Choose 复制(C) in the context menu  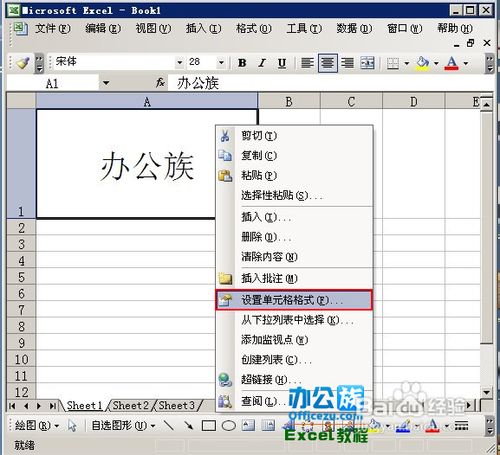(x=294, y=156)
